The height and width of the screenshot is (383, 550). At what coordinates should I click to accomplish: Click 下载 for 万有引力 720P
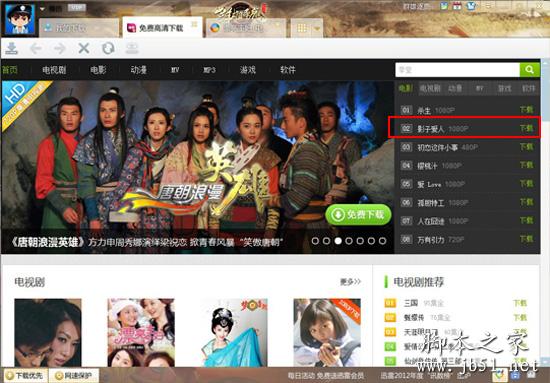click(x=526, y=239)
